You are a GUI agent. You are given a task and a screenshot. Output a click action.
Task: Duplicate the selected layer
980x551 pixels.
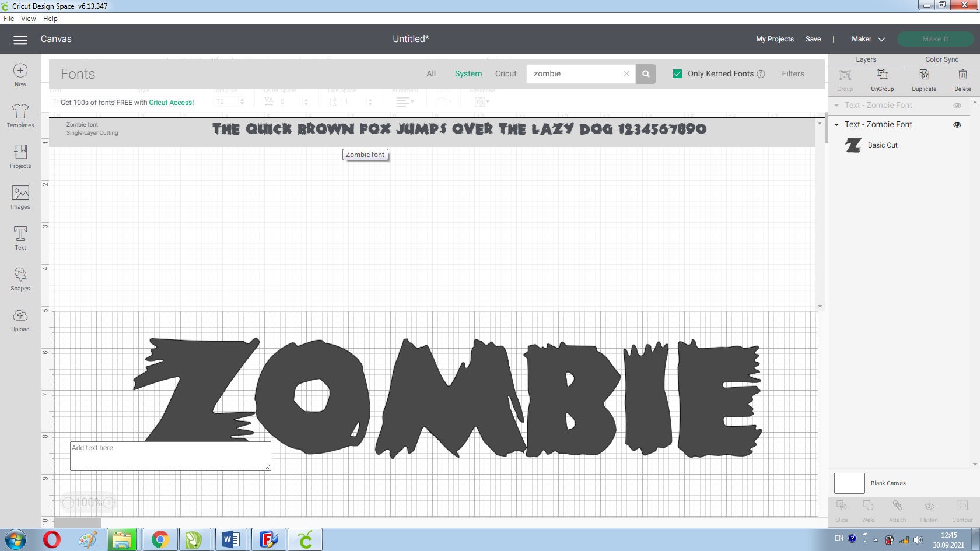pos(923,79)
